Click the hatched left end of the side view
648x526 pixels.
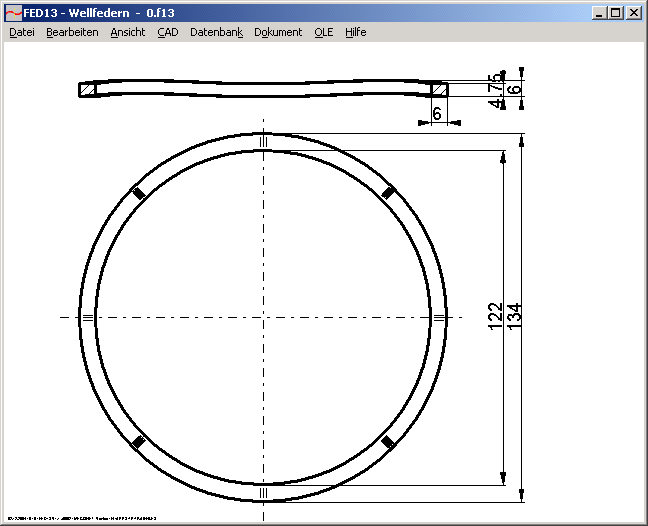tap(87, 90)
